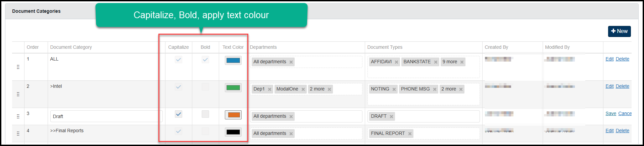Toggle the Capitalize checkbox for Draft row
This screenshot has height=146, width=644.
click(x=179, y=114)
